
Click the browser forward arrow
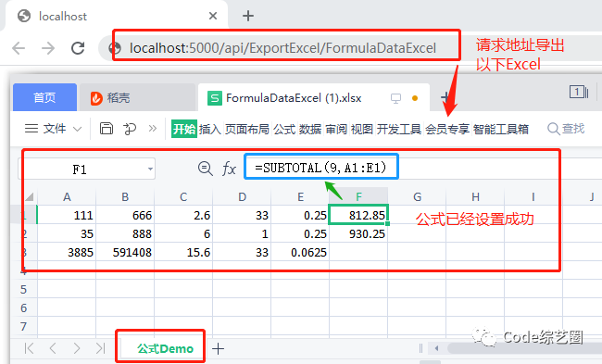tap(48, 48)
